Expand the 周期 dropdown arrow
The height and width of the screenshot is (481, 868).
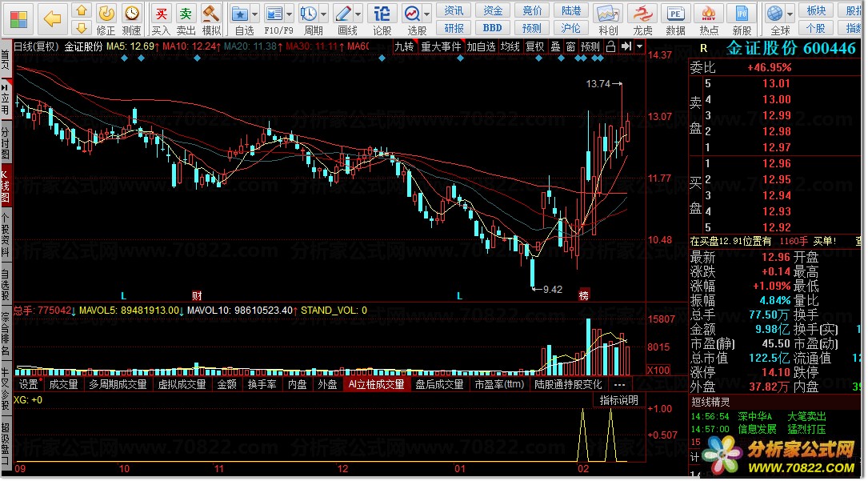(x=323, y=14)
